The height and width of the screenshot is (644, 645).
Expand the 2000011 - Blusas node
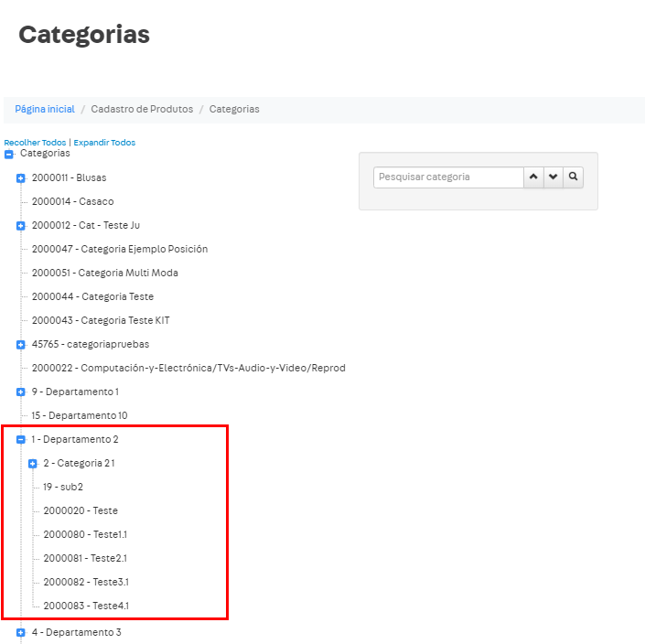click(x=21, y=177)
